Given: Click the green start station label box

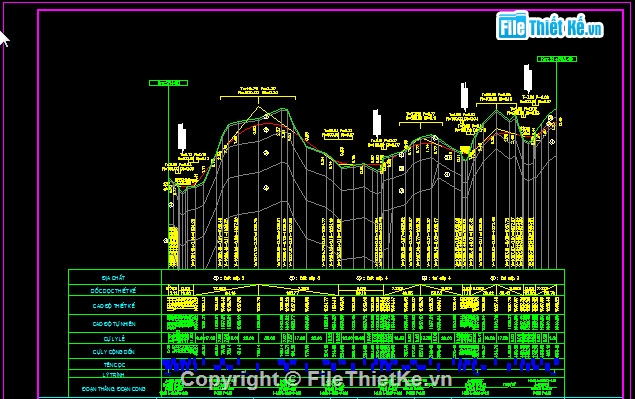Looking at the screenshot, I should (x=168, y=83).
